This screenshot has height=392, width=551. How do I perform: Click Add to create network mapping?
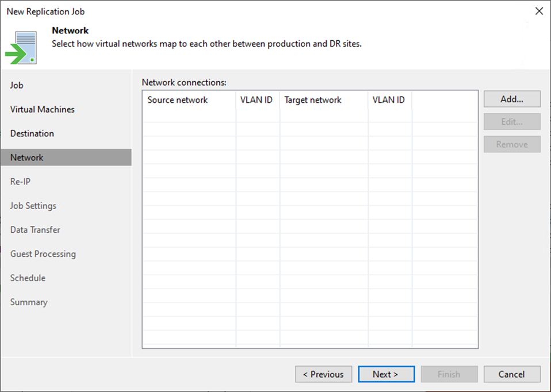[511, 99]
